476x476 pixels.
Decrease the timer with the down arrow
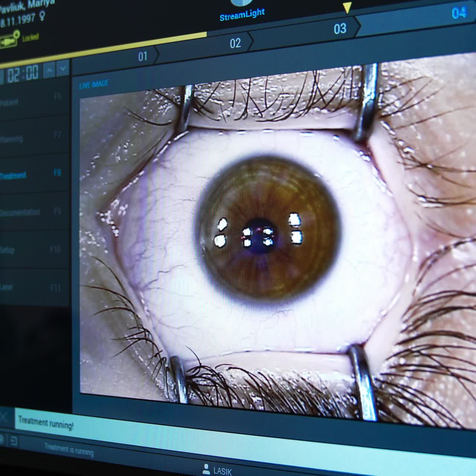pyautogui.click(x=63, y=68)
